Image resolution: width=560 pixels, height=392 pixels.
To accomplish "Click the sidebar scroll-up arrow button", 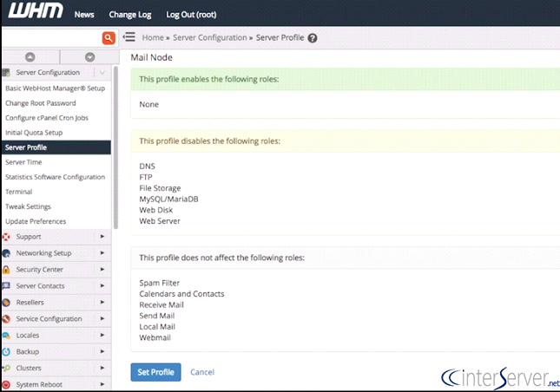I will tap(30, 56).
